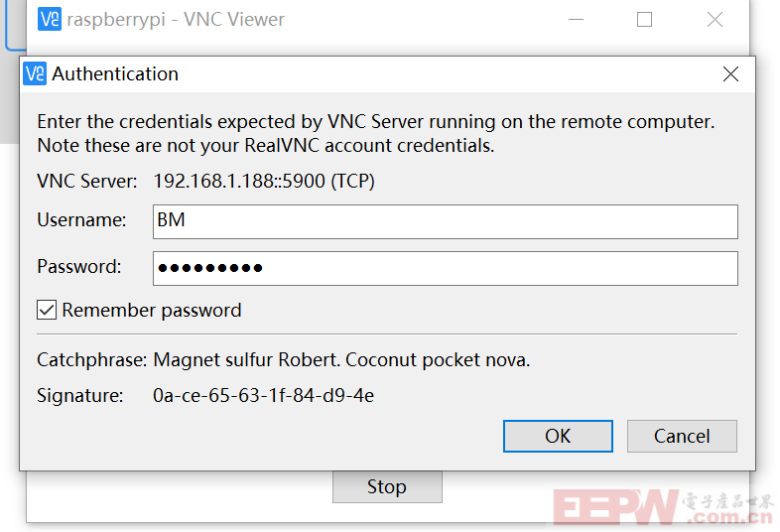This screenshot has height=532, width=780.
Task: Click the EEPW watermark logo
Action: point(616,507)
